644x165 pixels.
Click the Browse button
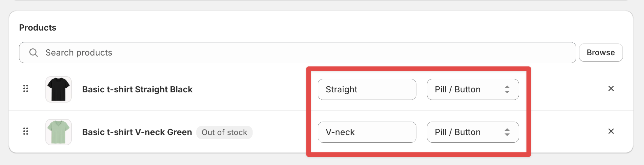[601, 53]
